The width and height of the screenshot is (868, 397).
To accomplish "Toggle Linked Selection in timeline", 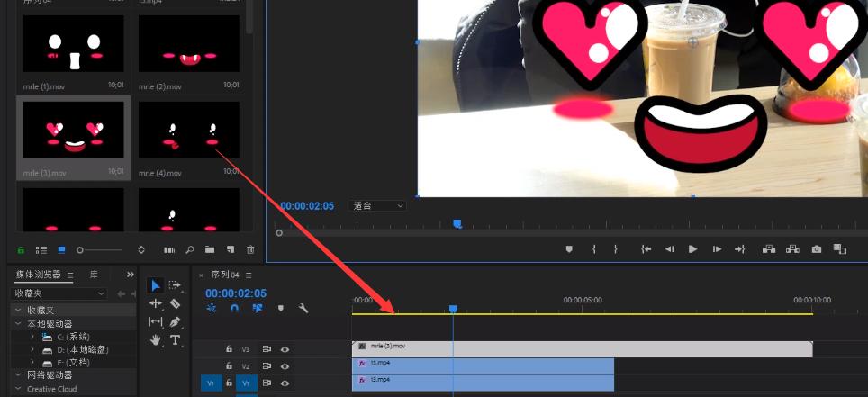I will [258, 309].
